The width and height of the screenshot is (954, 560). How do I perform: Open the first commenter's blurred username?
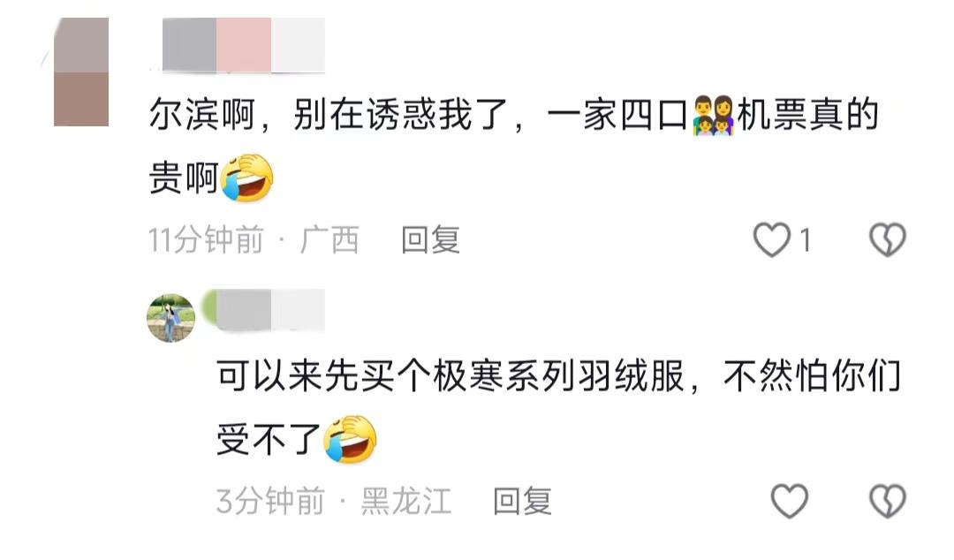(244, 45)
